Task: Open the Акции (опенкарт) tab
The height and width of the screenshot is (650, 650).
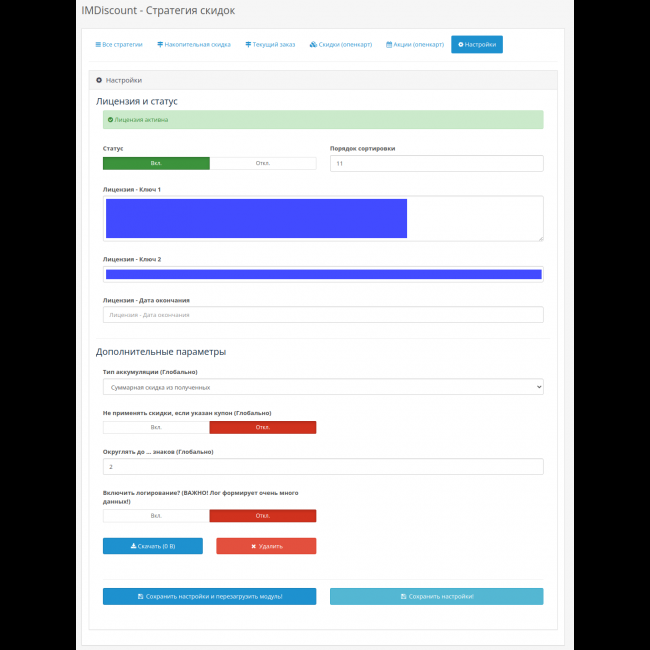Action: [x=414, y=45]
